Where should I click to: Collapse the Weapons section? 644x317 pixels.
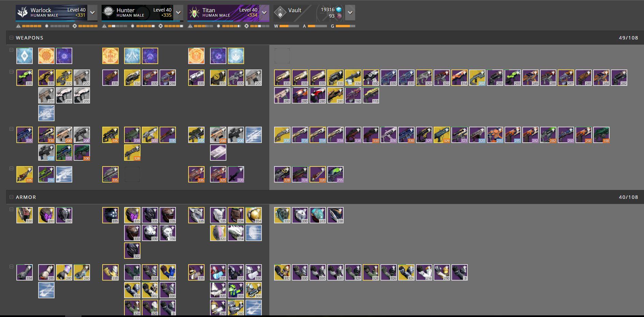[11, 38]
